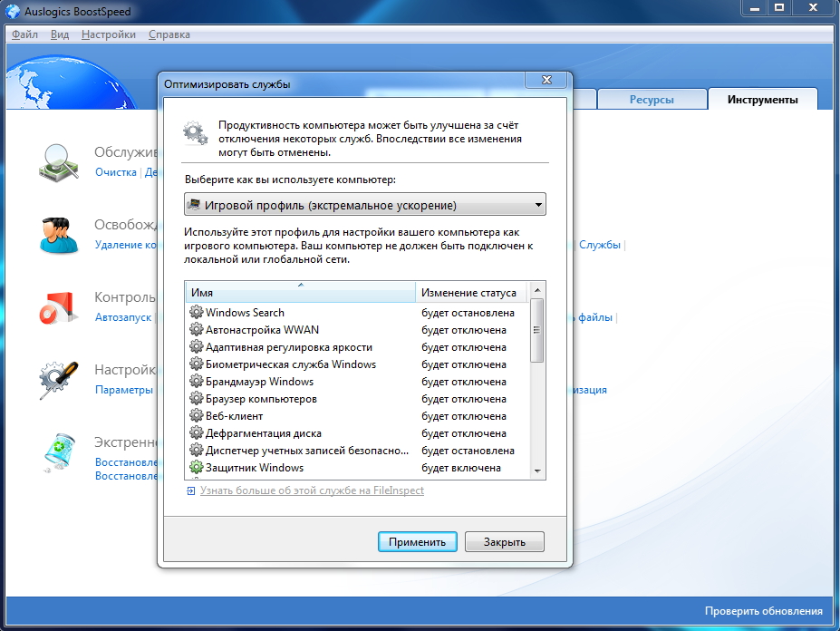Click the recycle bin recovery icon
This screenshot has width=840, height=631.
59,453
